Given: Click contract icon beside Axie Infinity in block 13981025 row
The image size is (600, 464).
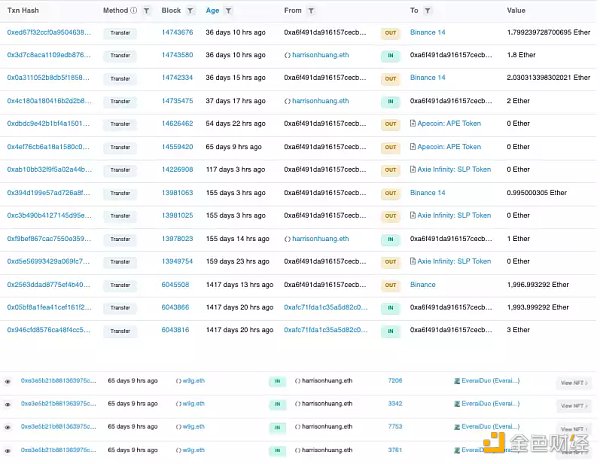Looking at the screenshot, I should (x=412, y=215).
